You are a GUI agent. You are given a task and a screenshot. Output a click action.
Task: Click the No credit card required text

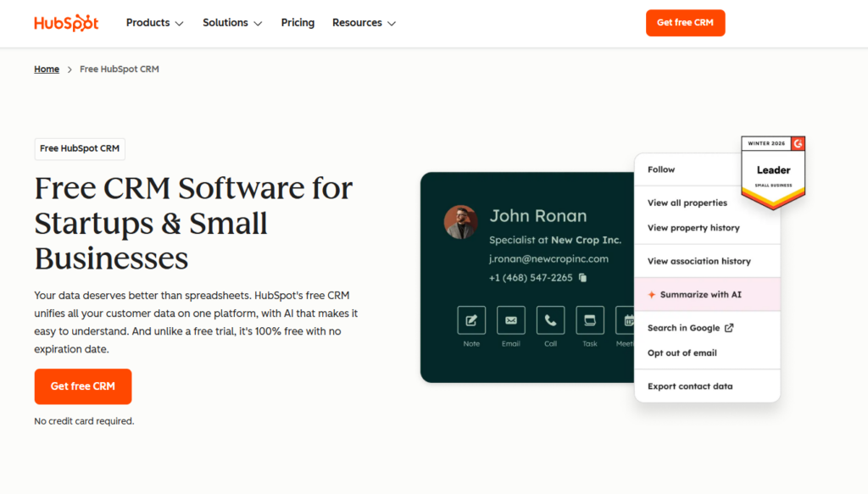click(84, 421)
